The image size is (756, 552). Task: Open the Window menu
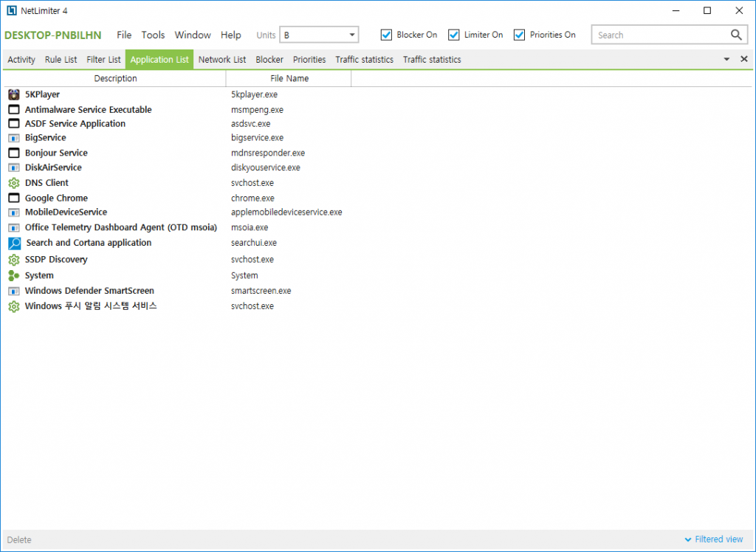pos(193,35)
